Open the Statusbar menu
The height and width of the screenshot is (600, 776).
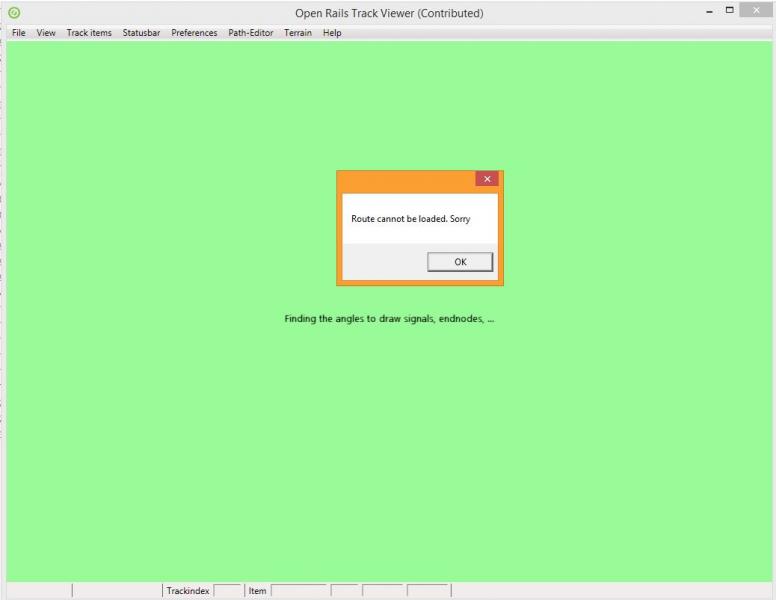tap(141, 33)
